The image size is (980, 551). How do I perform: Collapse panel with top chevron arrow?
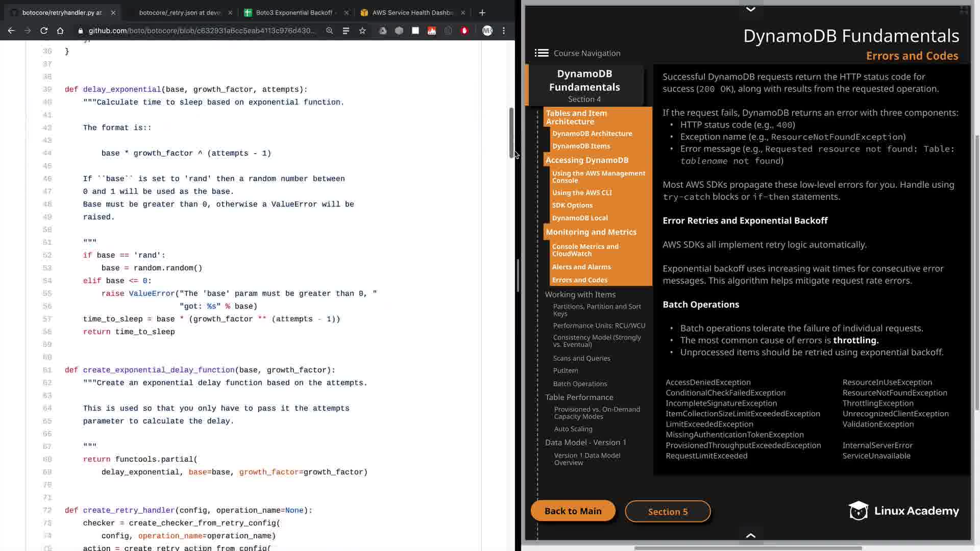click(x=750, y=9)
